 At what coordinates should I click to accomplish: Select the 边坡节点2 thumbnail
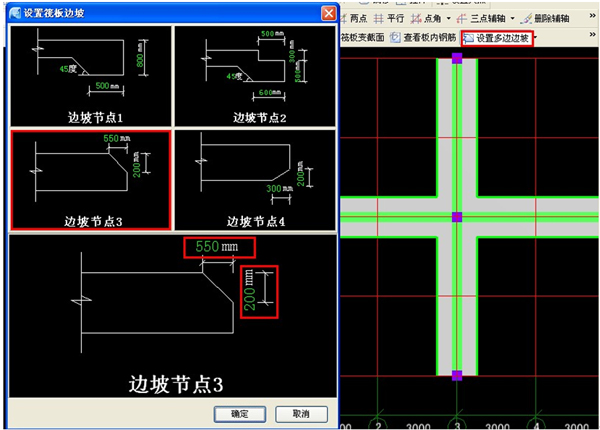point(255,76)
